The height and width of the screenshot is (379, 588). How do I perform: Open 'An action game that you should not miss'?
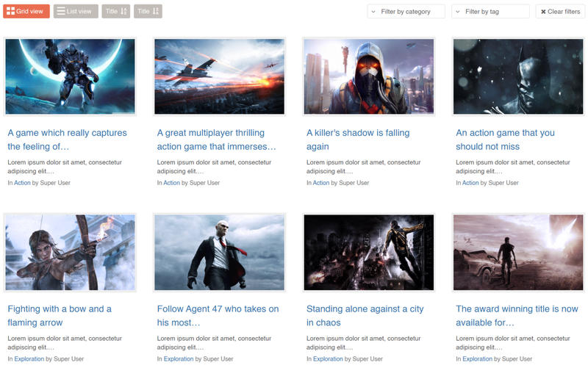(505, 140)
